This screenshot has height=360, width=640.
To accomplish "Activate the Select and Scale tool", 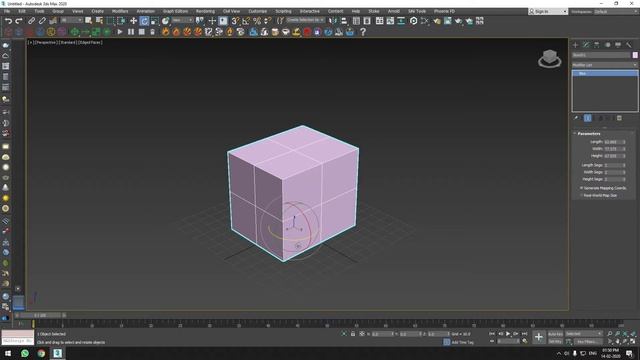I will (155, 21).
